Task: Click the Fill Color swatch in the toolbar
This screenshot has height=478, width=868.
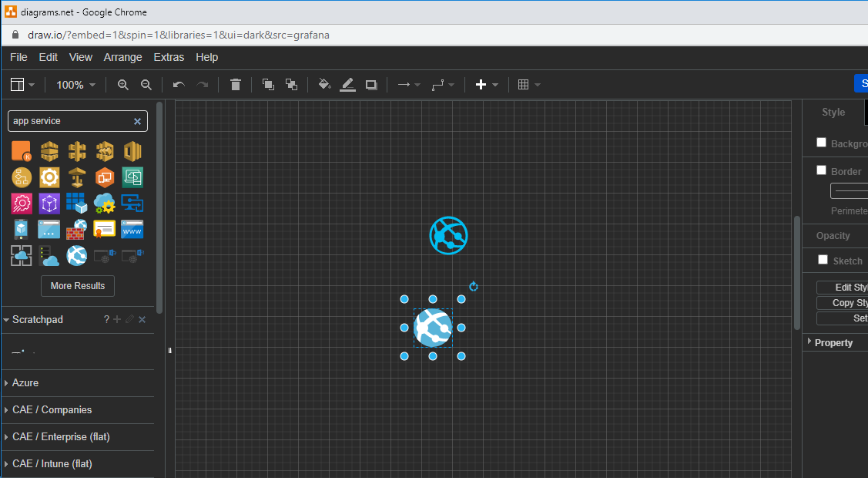Action: tap(324, 85)
